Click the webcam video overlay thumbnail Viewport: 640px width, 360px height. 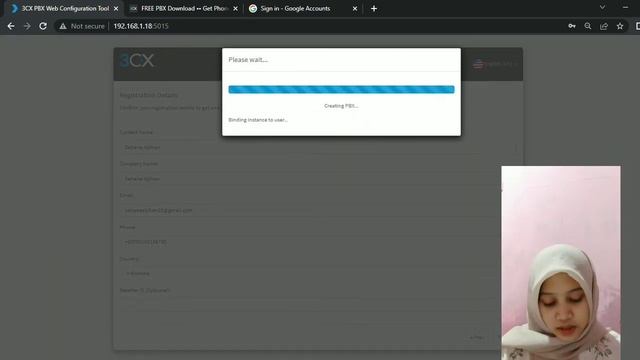[561, 263]
